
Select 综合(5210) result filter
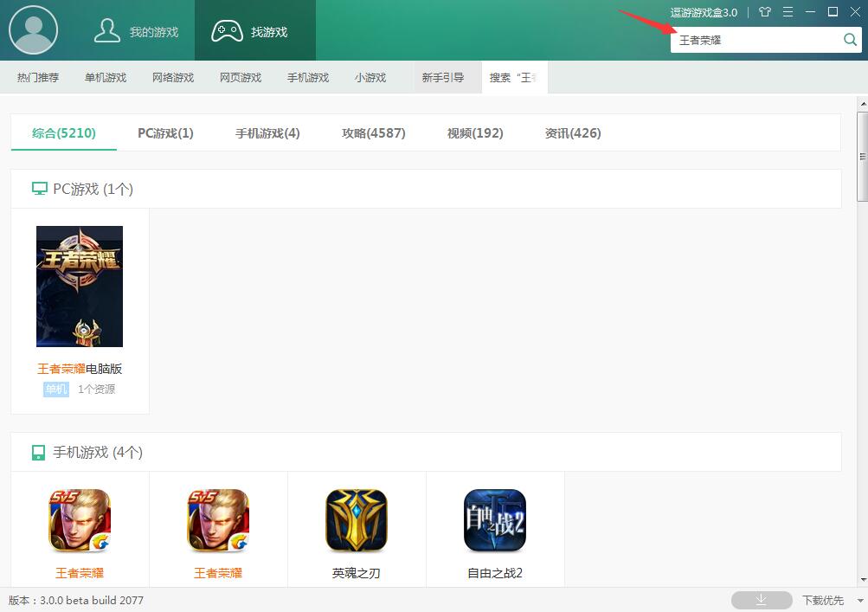point(64,133)
